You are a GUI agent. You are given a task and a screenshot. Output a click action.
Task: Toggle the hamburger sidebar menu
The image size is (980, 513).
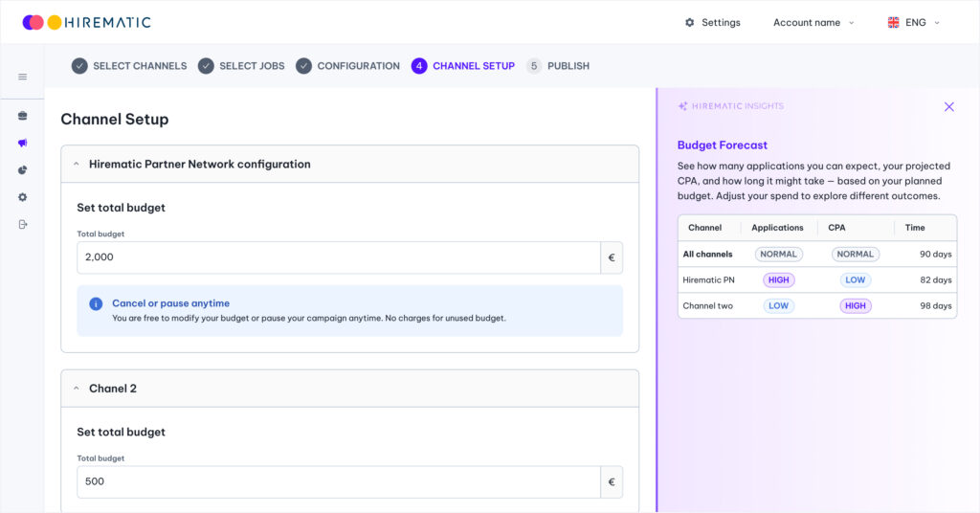coord(23,77)
